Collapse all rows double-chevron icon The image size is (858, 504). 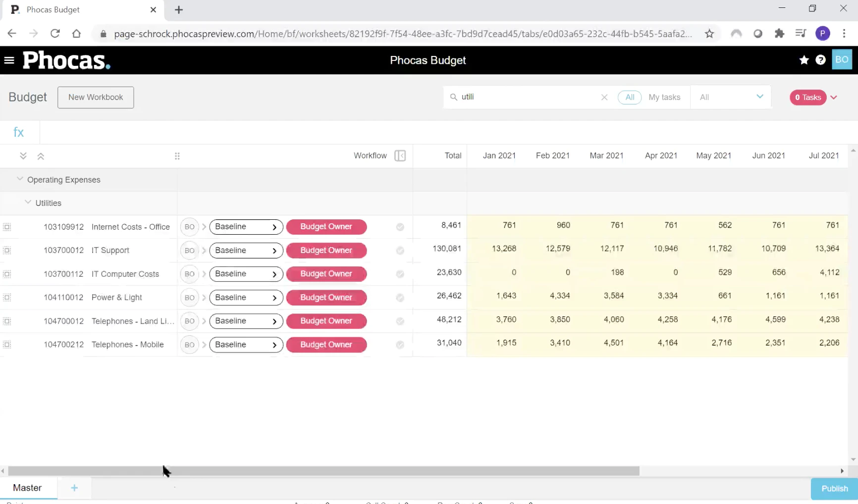pos(41,156)
